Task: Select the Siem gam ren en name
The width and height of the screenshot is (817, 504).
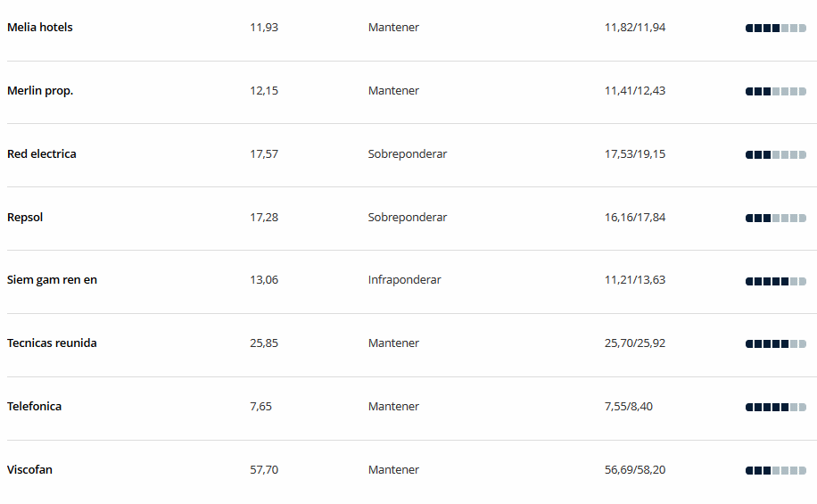Action: point(52,280)
